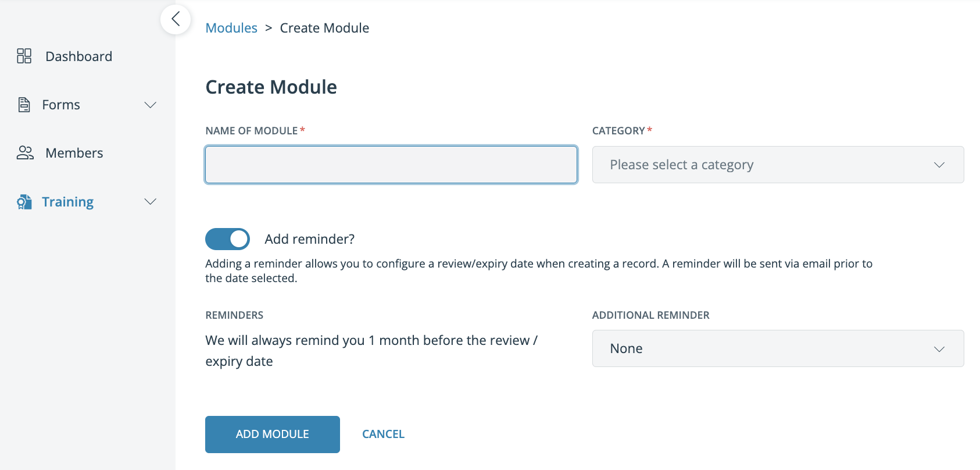Expand the Training submenu chevron

(151, 201)
